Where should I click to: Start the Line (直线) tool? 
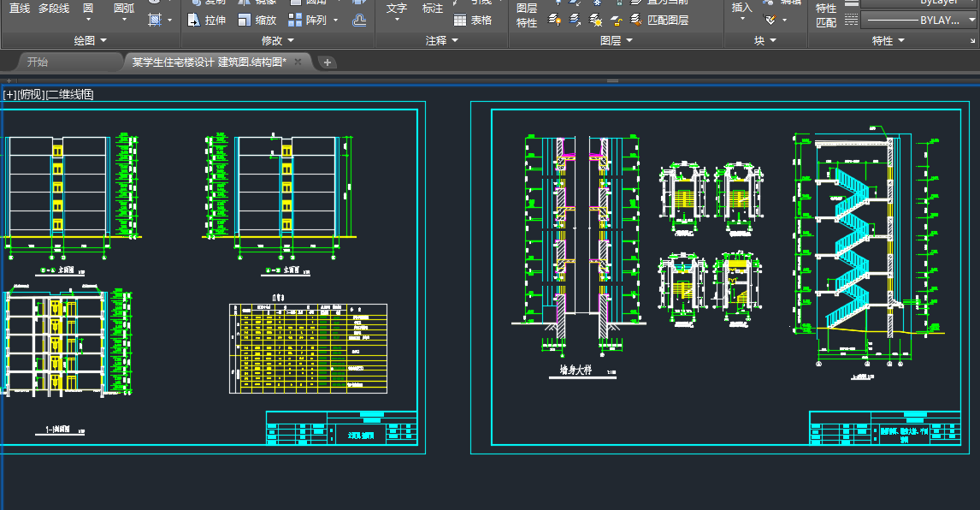(x=19, y=9)
